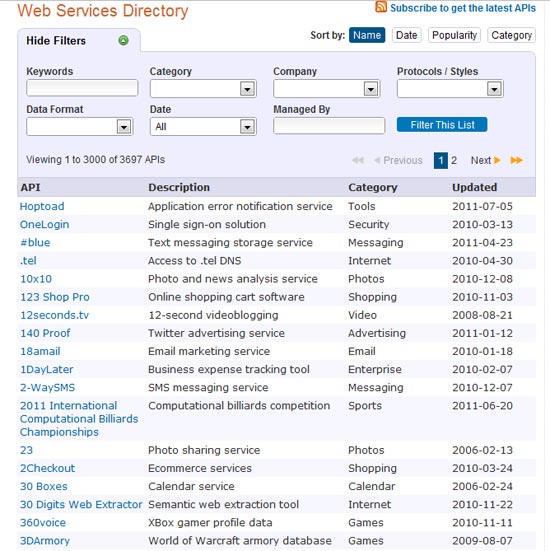Go to page 2 of results

coord(454,160)
